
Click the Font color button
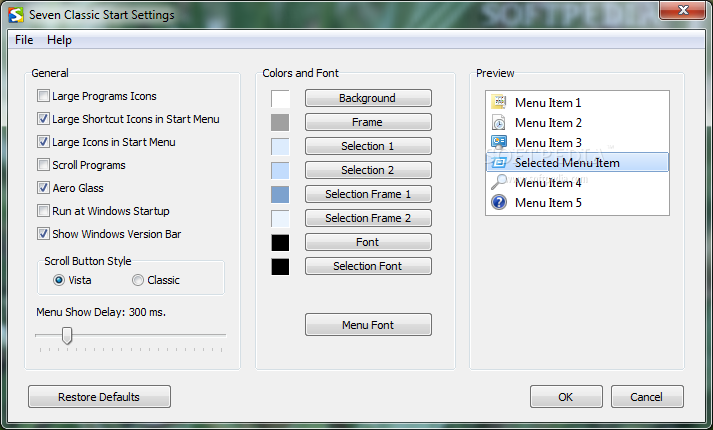click(x=368, y=242)
